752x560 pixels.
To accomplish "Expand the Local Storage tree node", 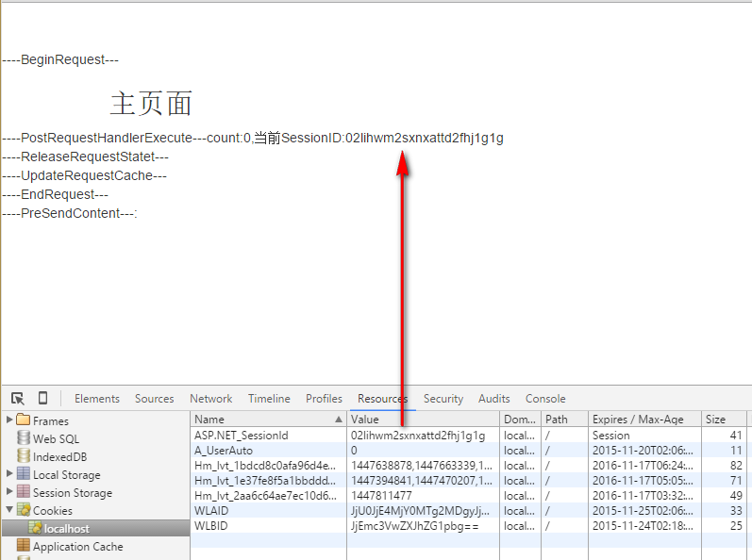I will coord(9,474).
